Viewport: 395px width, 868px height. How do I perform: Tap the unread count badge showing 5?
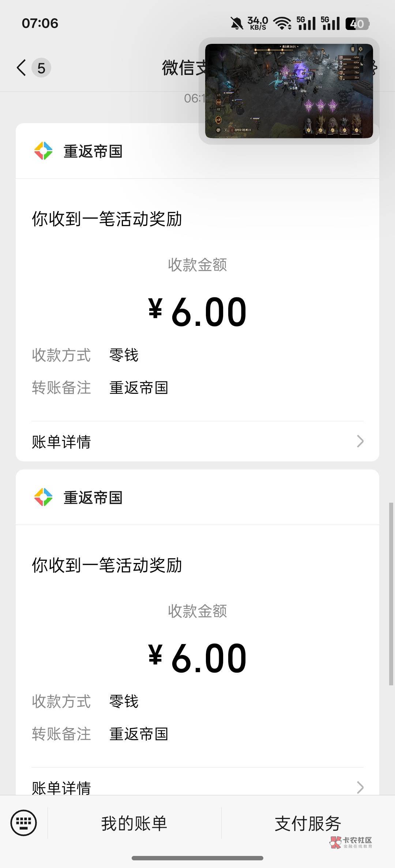pyautogui.click(x=41, y=68)
